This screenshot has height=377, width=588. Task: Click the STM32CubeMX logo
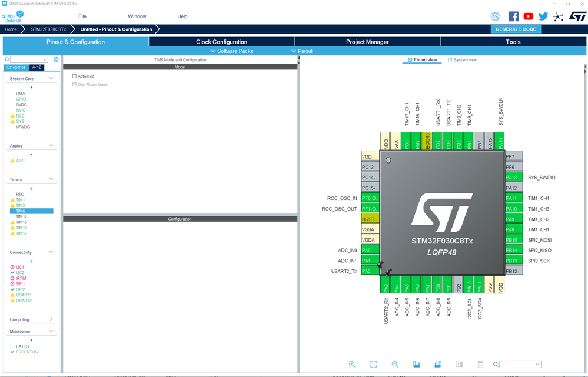point(13,16)
